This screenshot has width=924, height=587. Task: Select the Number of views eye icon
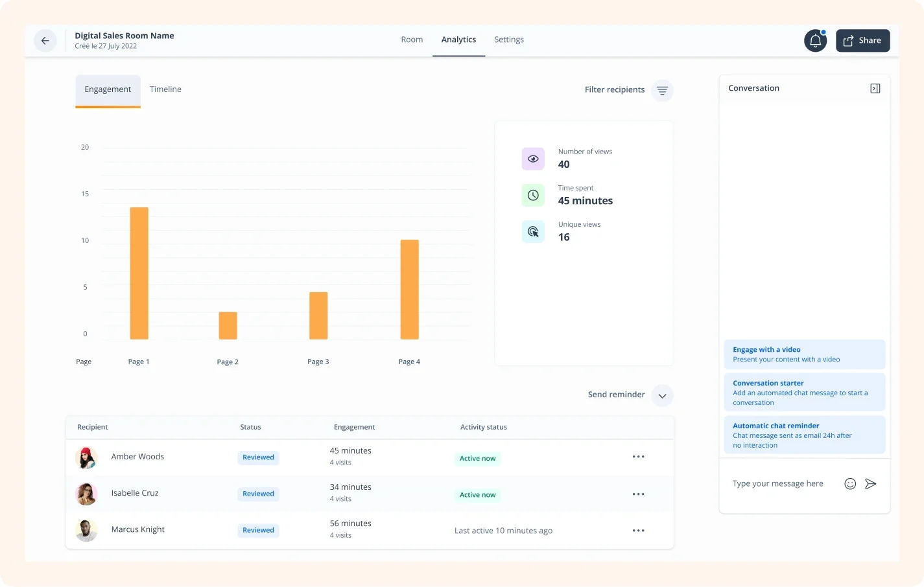(x=532, y=158)
